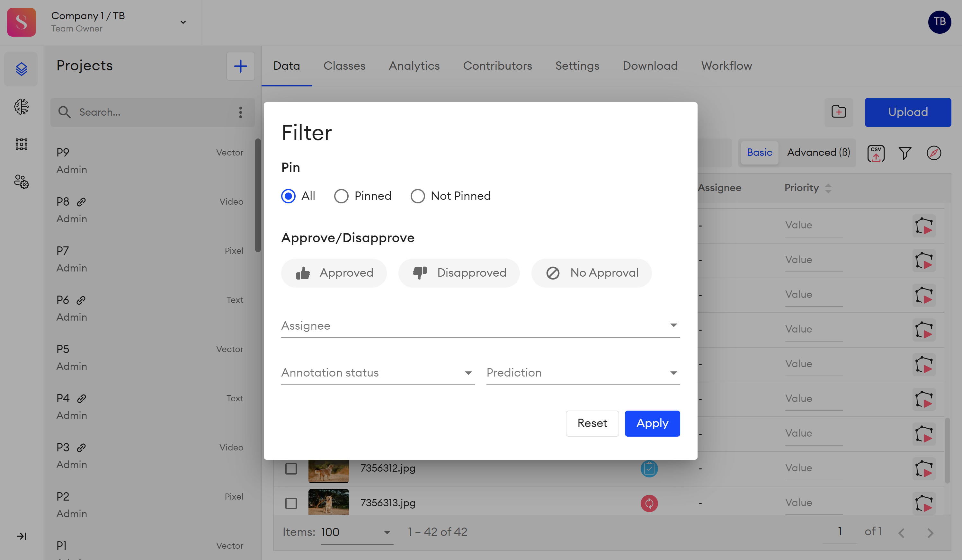Image resolution: width=962 pixels, height=560 pixels.
Task: Switch to the Download tab
Action: coord(650,66)
